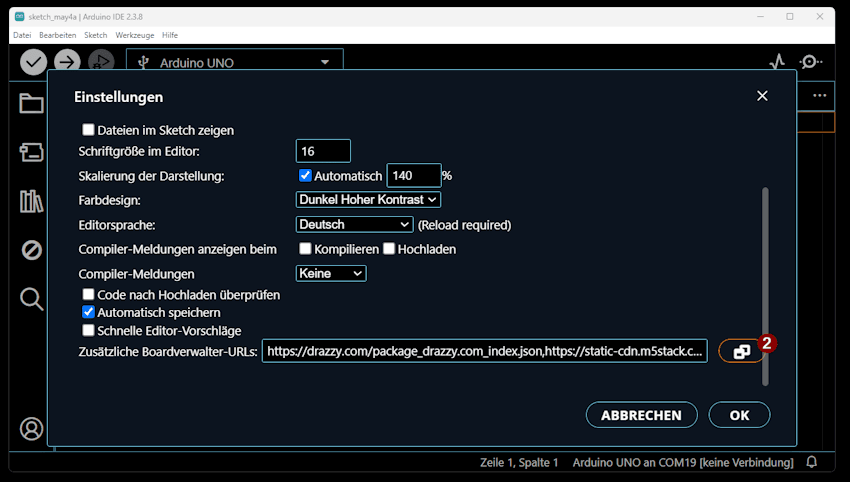
Task: Open the Bearbeiten menu
Action: coord(57,35)
